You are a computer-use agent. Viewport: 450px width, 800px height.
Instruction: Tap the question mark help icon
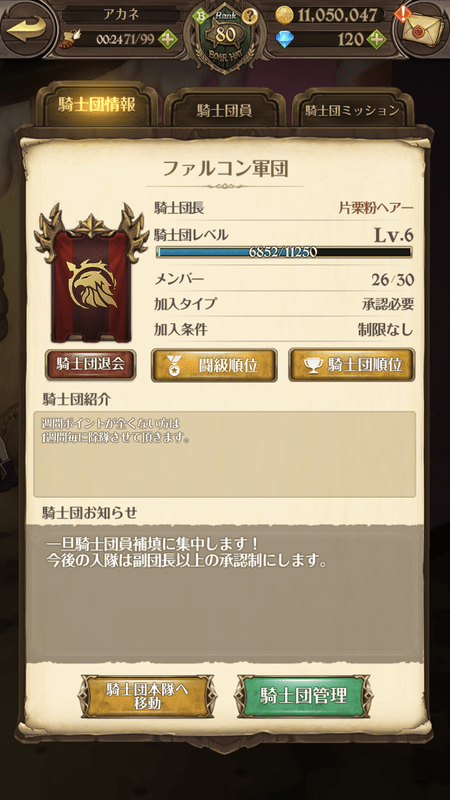tap(249, 16)
